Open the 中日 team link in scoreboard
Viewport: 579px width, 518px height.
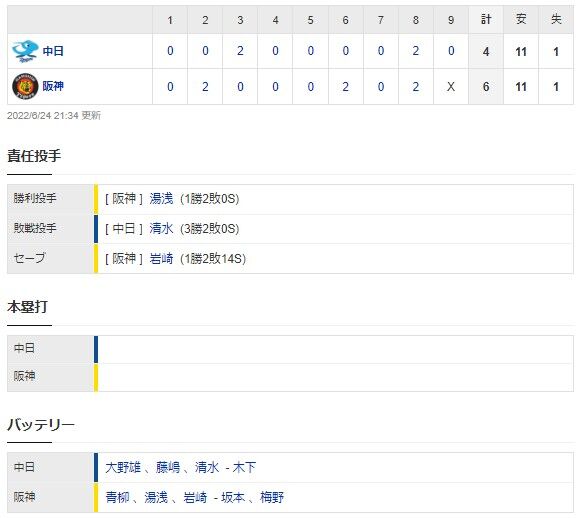tap(53, 51)
